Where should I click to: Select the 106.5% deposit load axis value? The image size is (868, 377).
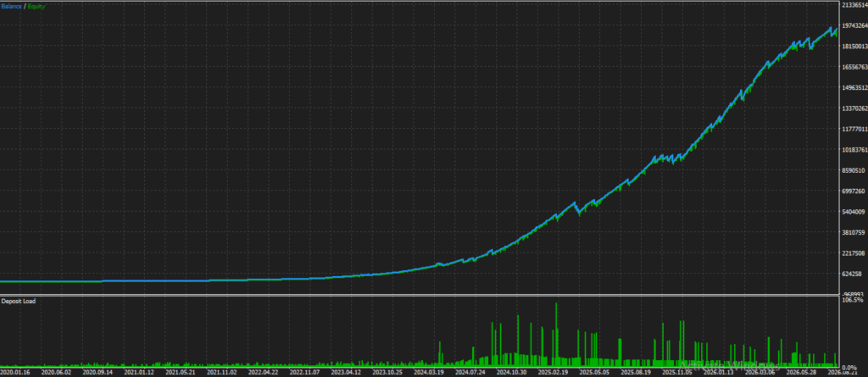(853, 300)
